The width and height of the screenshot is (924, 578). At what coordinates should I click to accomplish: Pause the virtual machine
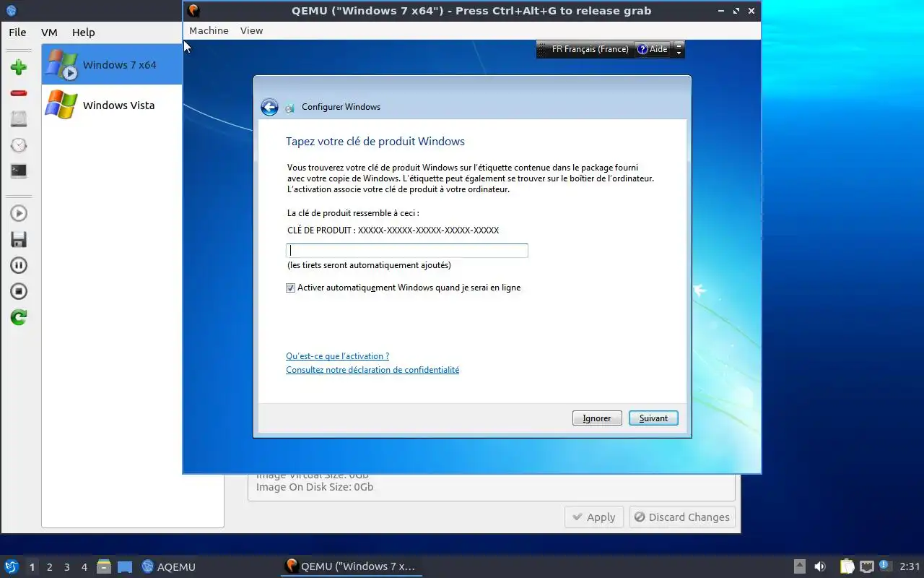(19, 265)
